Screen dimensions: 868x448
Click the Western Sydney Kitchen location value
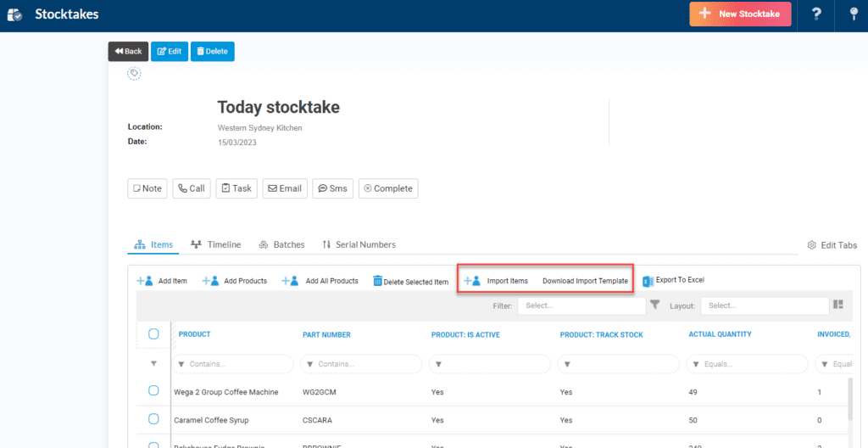point(259,127)
